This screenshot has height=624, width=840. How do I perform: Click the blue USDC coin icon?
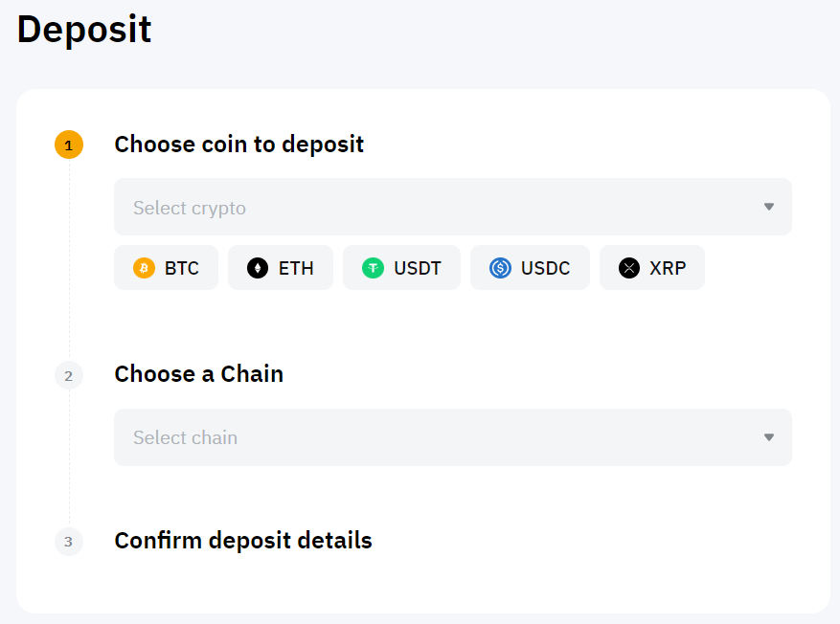pos(499,268)
